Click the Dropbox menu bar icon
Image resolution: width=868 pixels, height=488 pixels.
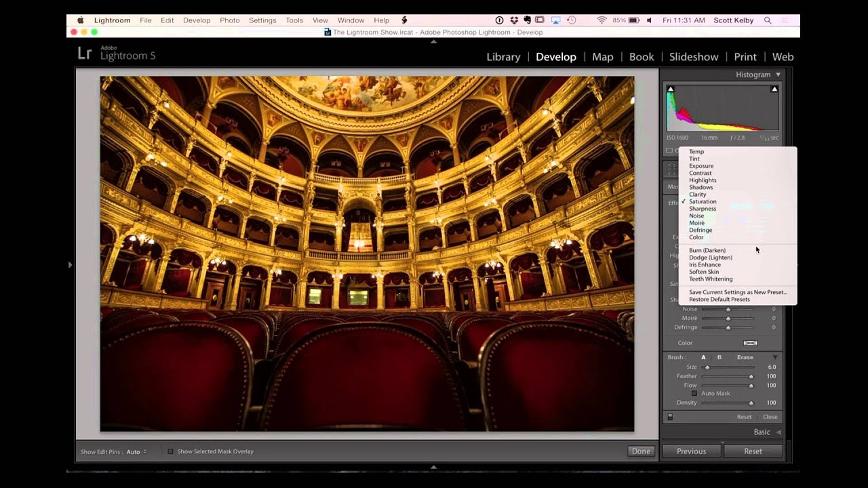click(514, 20)
